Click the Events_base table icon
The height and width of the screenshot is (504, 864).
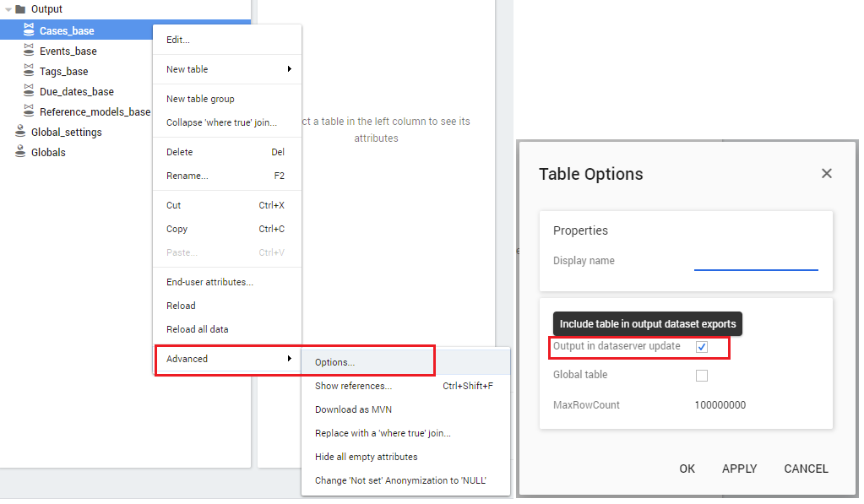click(29, 51)
